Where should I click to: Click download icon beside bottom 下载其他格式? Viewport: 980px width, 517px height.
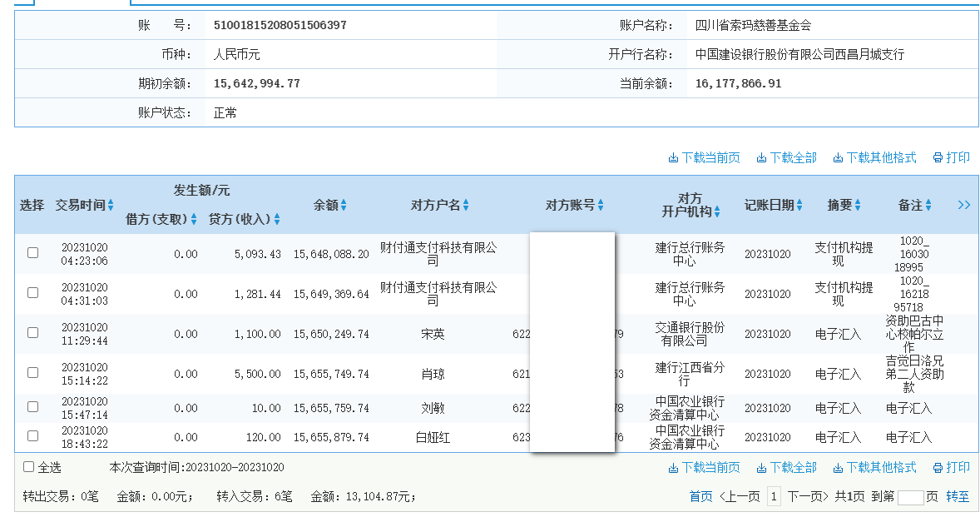click(838, 468)
